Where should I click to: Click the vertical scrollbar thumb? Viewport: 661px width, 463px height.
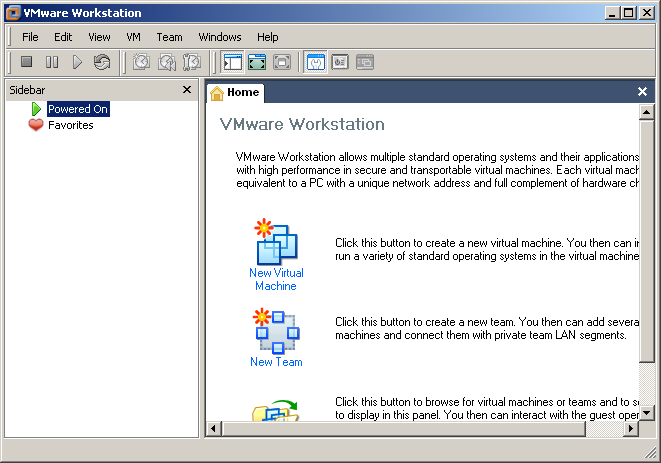click(x=646, y=241)
